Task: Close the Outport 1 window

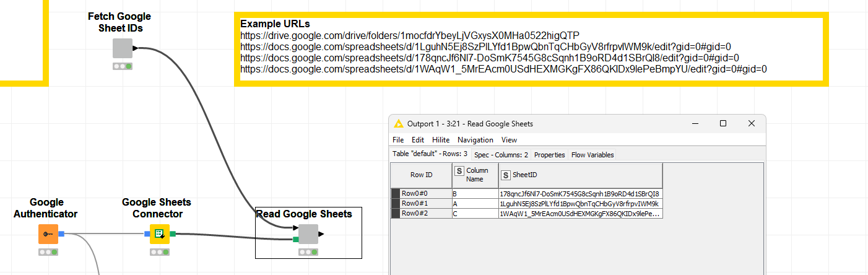Action: (751, 123)
